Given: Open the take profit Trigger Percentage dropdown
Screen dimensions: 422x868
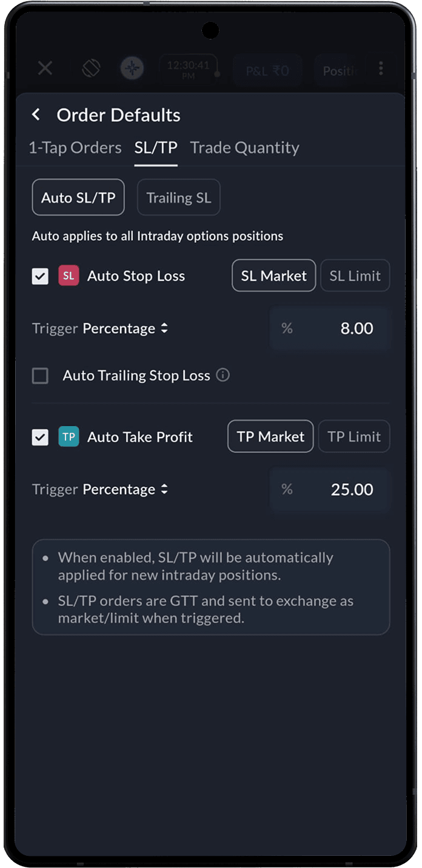Looking at the screenshot, I should tap(126, 489).
